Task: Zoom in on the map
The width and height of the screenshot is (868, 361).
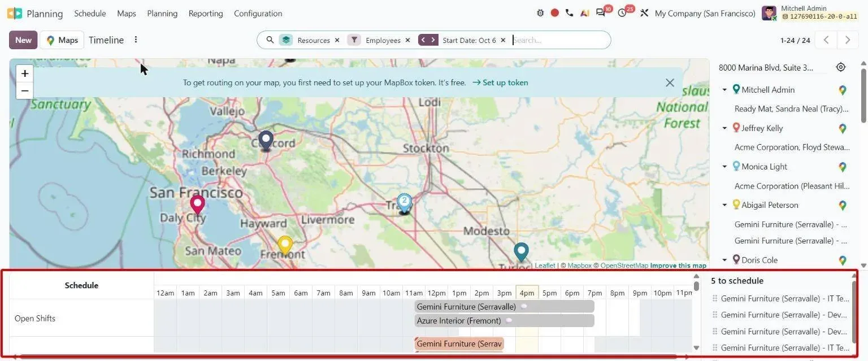Action: [25, 74]
